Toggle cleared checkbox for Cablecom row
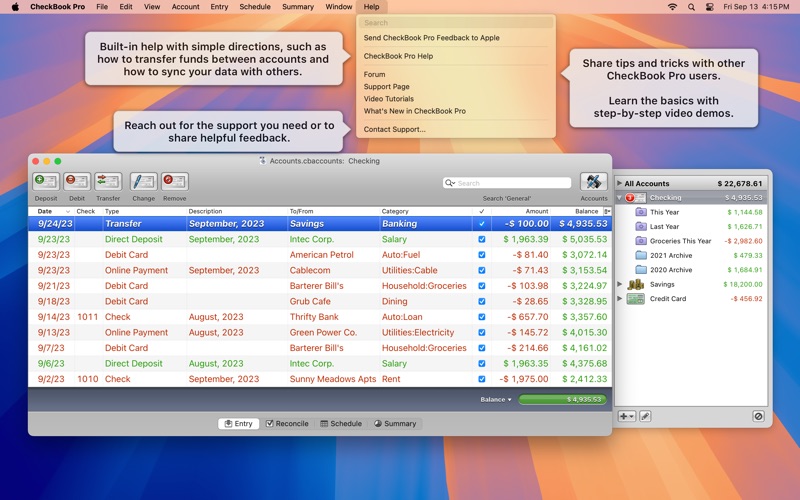Viewport: 800px width, 500px height. tap(482, 270)
